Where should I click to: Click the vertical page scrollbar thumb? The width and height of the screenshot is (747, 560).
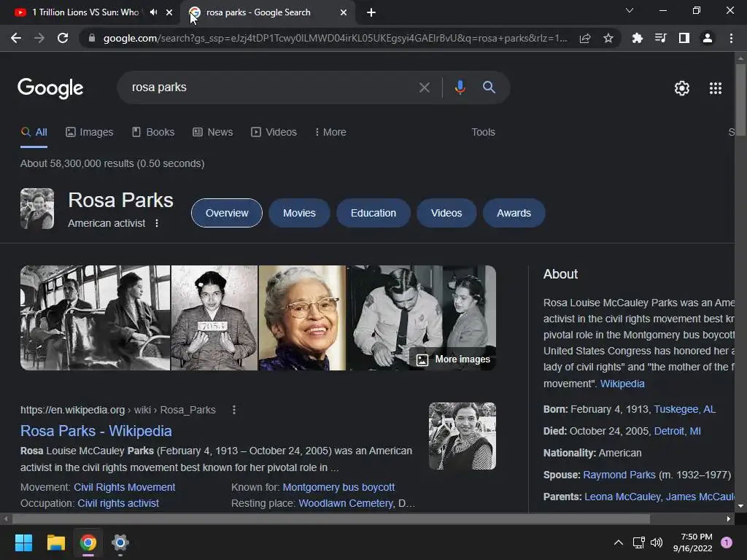tap(740, 99)
